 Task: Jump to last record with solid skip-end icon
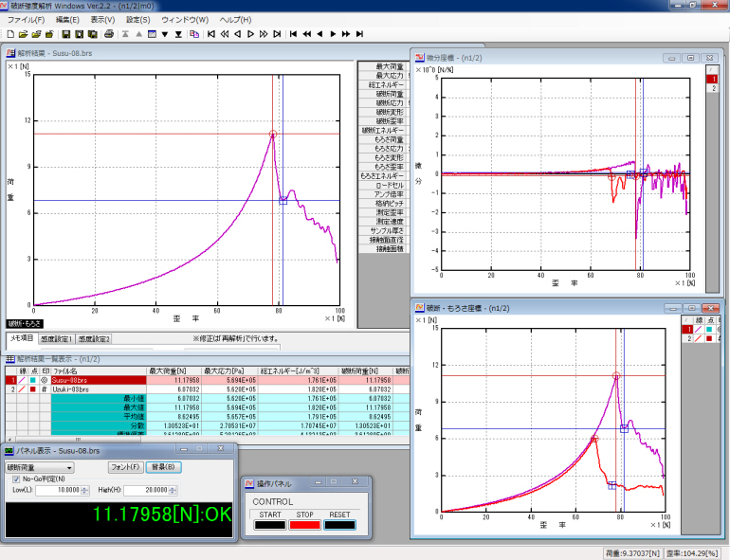(x=359, y=34)
